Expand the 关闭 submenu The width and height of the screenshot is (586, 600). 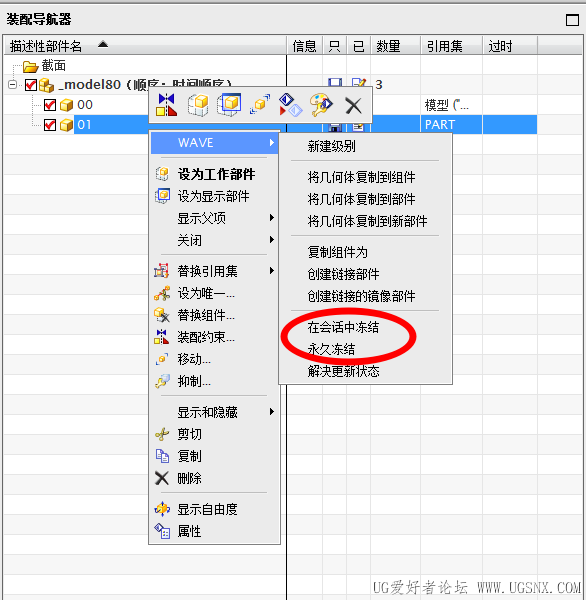[x=272, y=240]
